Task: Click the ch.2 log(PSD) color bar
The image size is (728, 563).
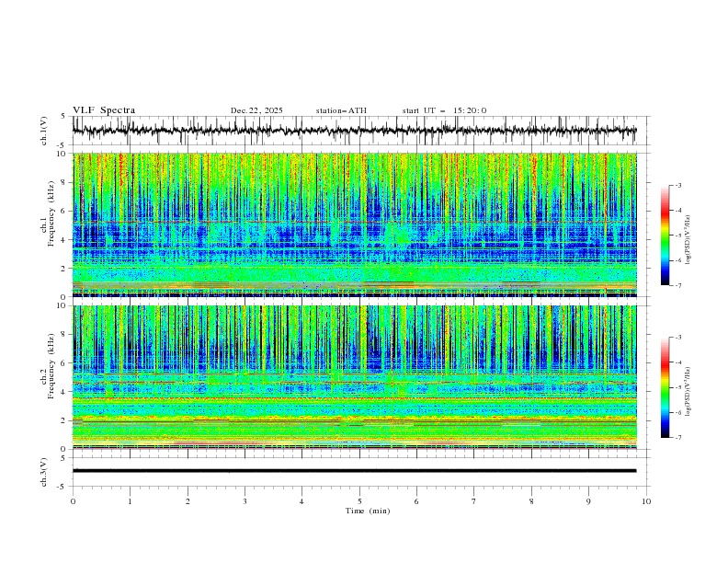Action: pyautogui.click(x=665, y=387)
